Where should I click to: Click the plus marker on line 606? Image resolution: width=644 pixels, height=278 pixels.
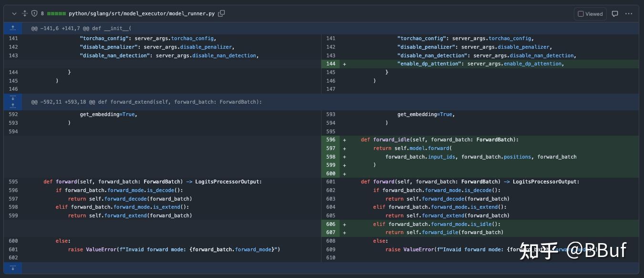pyautogui.click(x=344, y=224)
